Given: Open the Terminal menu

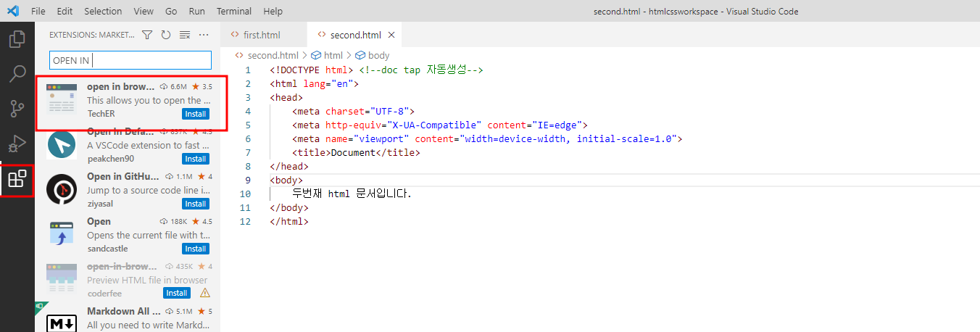Looking at the screenshot, I should coord(234,12).
